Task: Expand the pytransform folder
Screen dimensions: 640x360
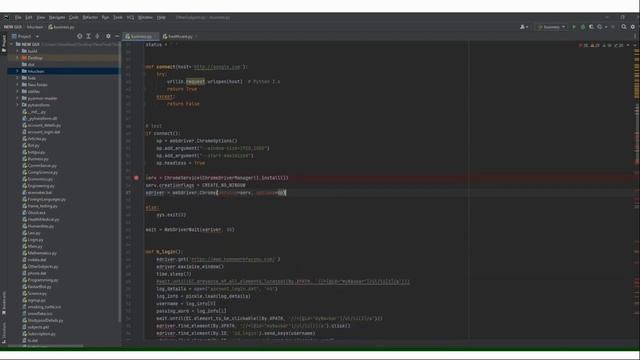Action: pyautogui.click(x=17, y=105)
